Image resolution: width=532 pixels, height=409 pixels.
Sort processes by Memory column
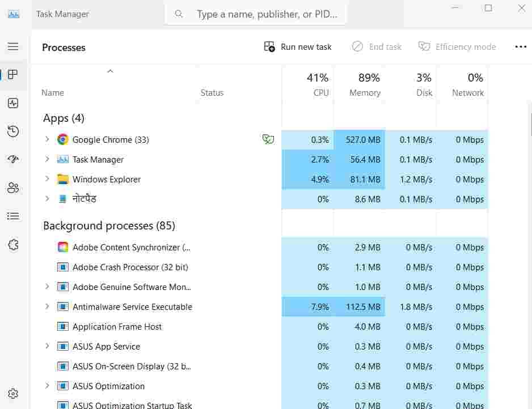(365, 85)
